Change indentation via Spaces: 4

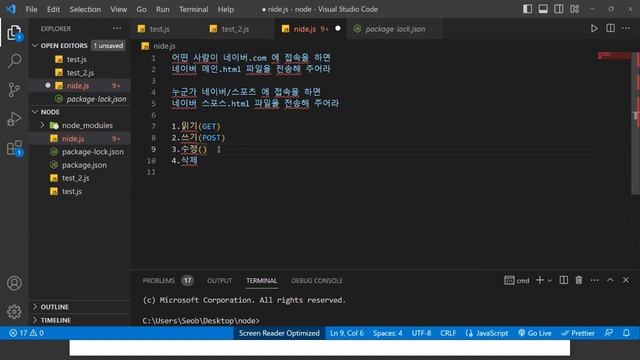(387, 333)
